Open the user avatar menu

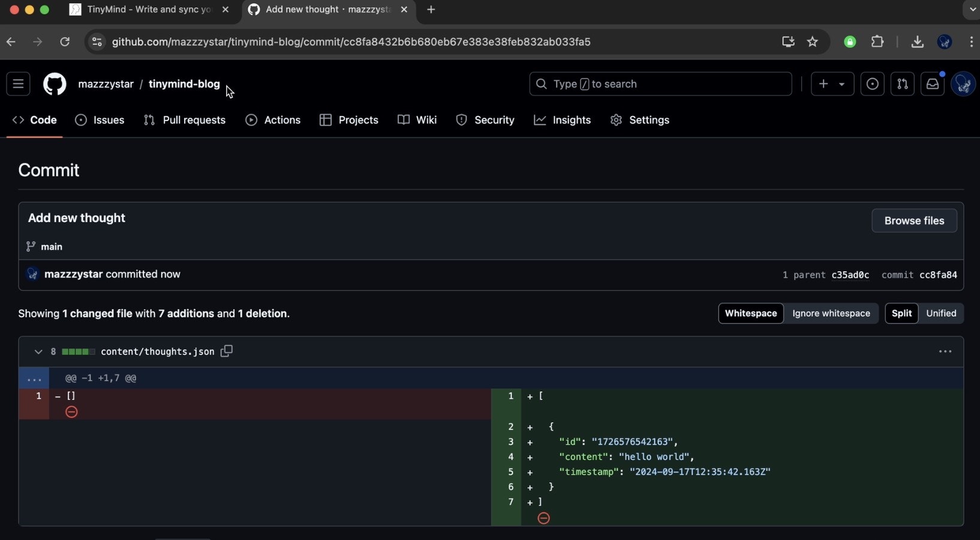(x=963, y=84)
